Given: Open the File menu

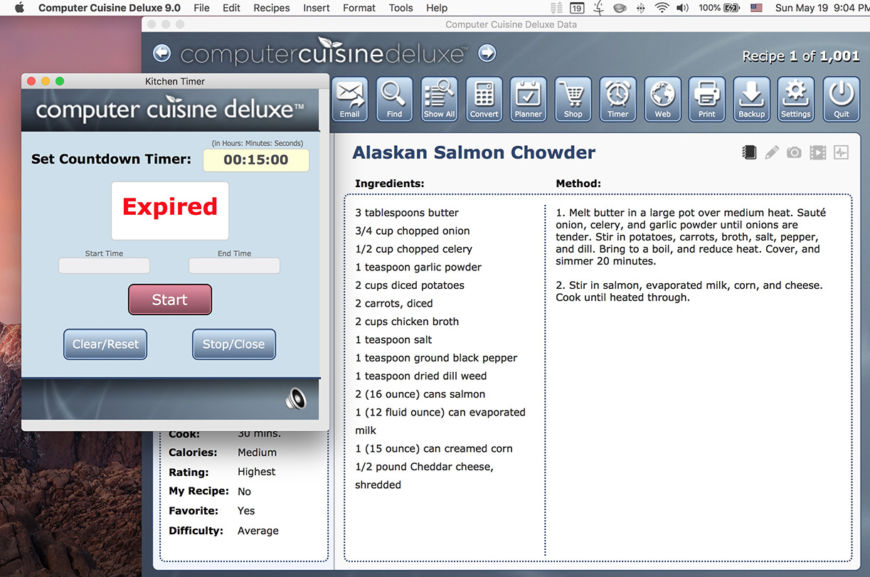Looking at the screenshot, I should tap(201, 8).
